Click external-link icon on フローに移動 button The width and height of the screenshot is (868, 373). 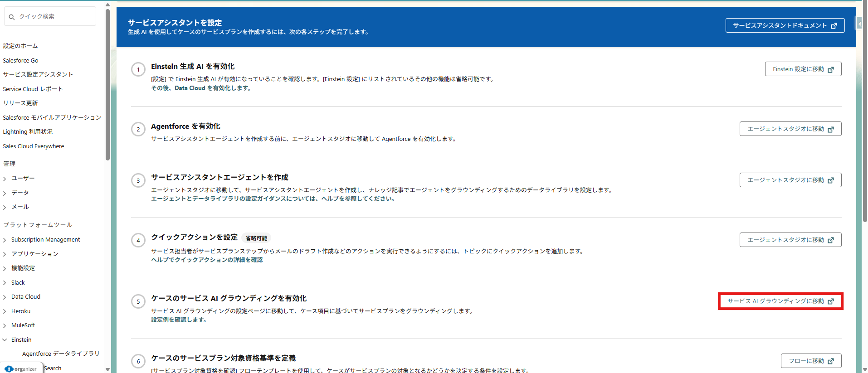(831, 361)
